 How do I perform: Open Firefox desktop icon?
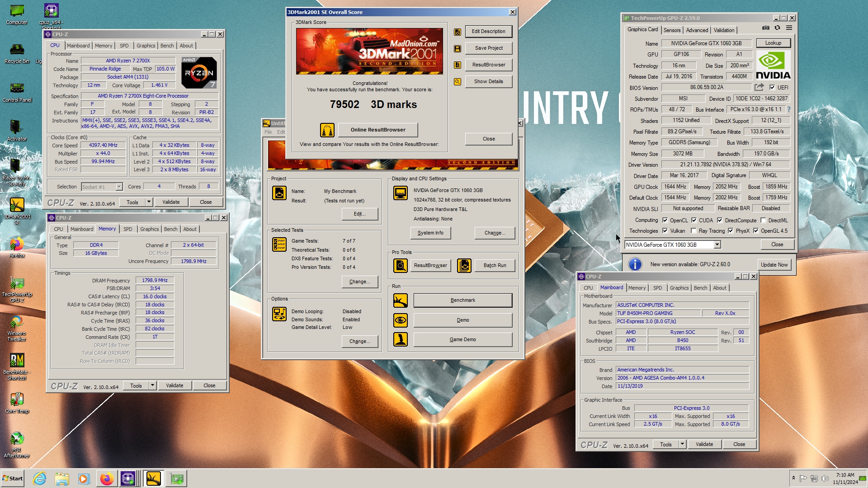click(x=17, y=247)
